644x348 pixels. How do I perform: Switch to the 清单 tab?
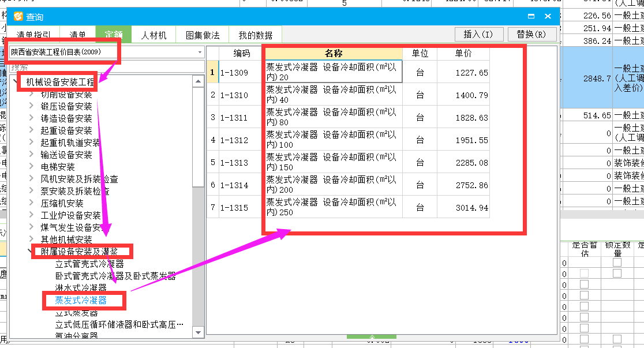(78, 35)
